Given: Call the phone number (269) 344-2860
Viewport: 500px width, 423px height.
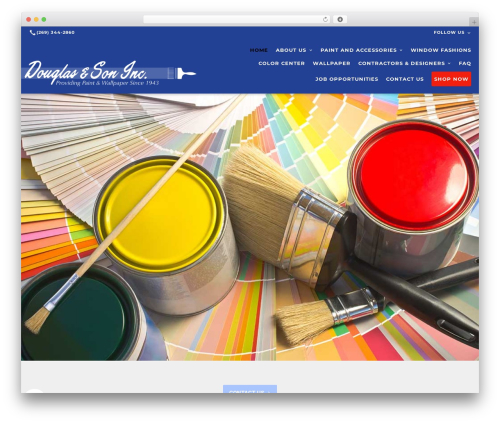Looking at the screenshot, I should tap(55, 32).
